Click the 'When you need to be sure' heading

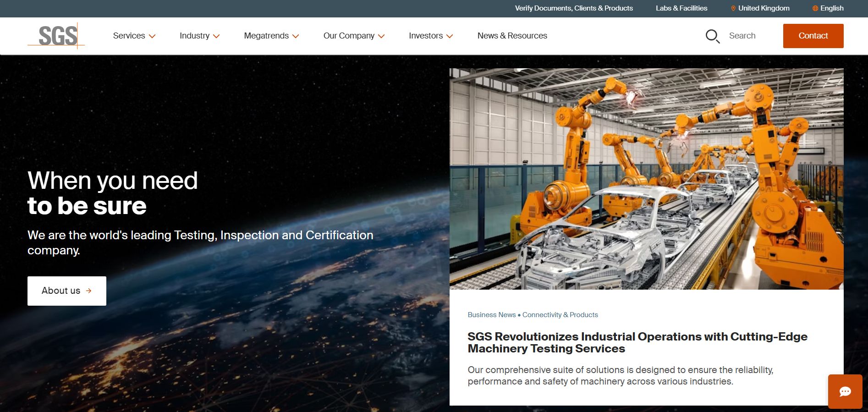(x=113, y=193)
